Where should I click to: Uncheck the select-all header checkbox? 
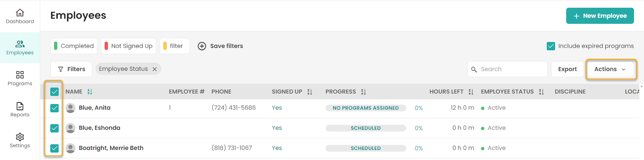55,92
